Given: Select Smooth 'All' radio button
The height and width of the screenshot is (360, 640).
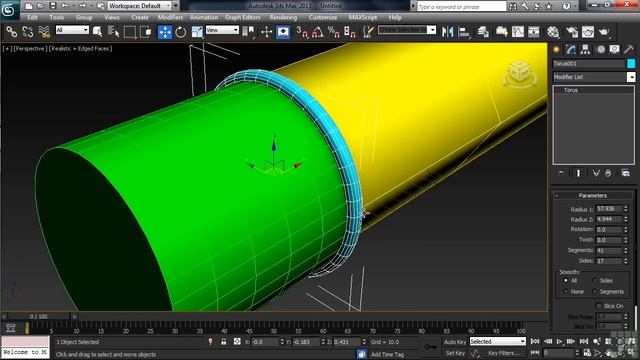Looking at the screenshot, I should point(566,280).
